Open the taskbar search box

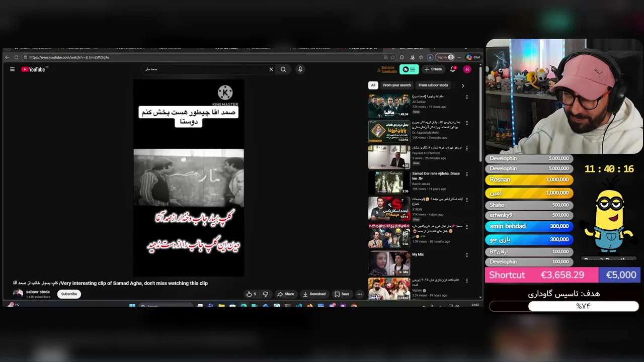coord(166,305)
